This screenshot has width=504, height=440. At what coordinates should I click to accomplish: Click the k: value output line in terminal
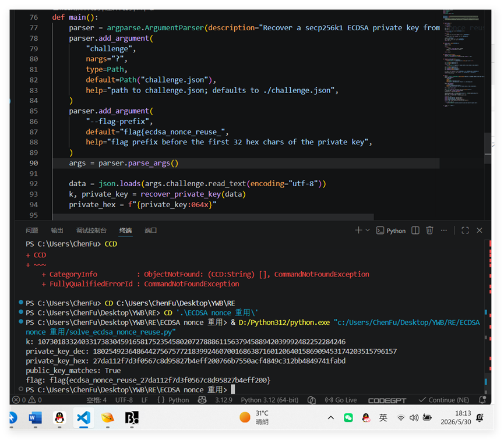(x=185, y=342)
